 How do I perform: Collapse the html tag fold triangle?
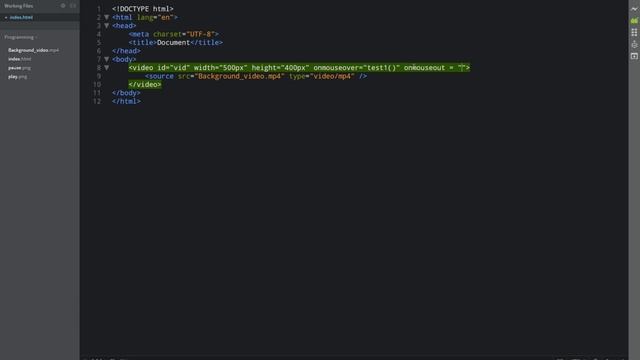pos(107,18)
